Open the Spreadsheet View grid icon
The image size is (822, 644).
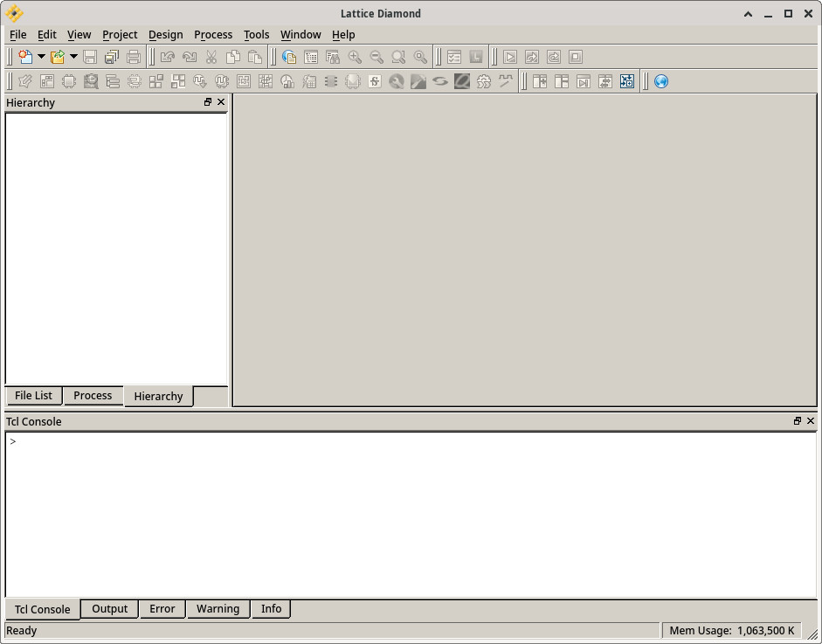(47, 81)
